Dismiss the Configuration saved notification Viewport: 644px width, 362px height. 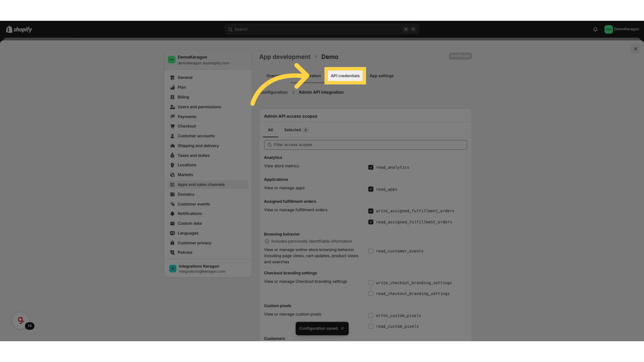tap(342, 328)
